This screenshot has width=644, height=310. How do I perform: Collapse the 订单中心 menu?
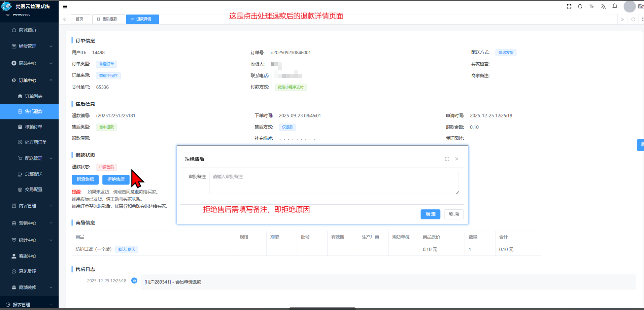[x=30, y=80]
